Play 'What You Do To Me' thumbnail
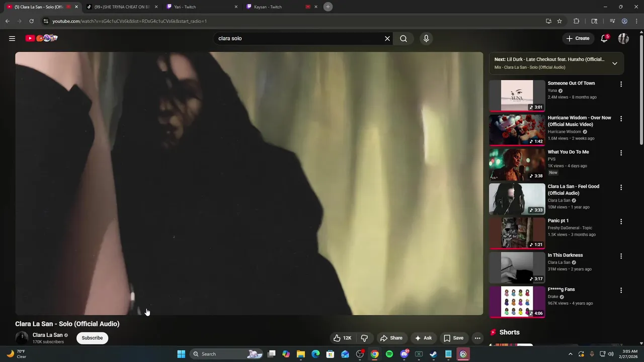644x362 pixels. click(517, 164)
